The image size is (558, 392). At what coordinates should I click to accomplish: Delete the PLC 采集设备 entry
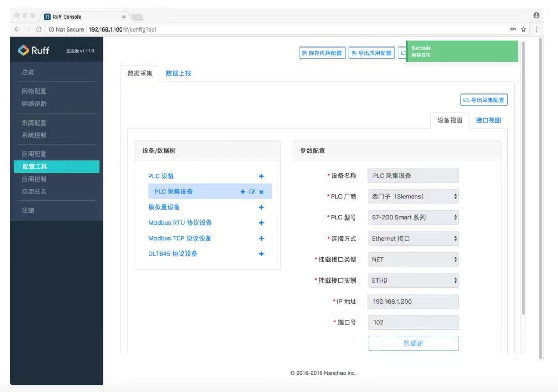261,192
